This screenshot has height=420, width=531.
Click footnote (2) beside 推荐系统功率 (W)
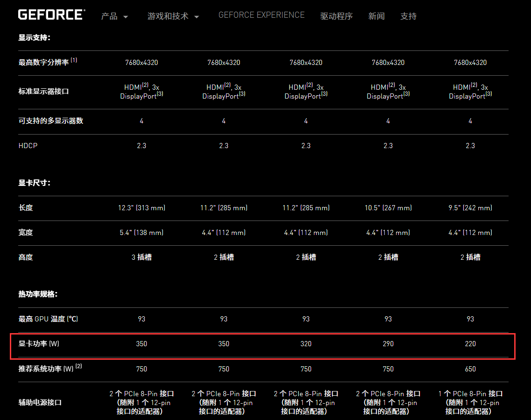[78, 366]
